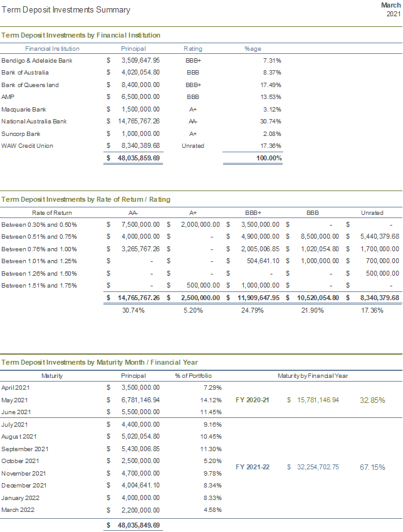
Task: Click the 'WAW Credit Union' institution name
Action: [27, 146]
